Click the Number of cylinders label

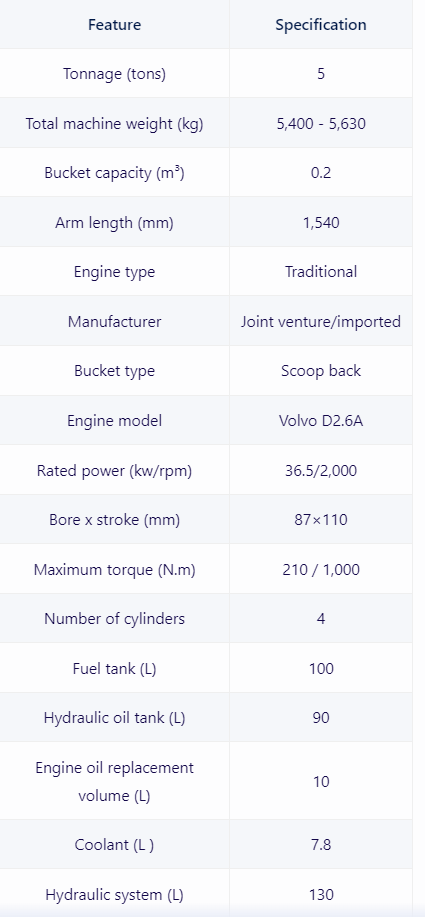(115, 619)
